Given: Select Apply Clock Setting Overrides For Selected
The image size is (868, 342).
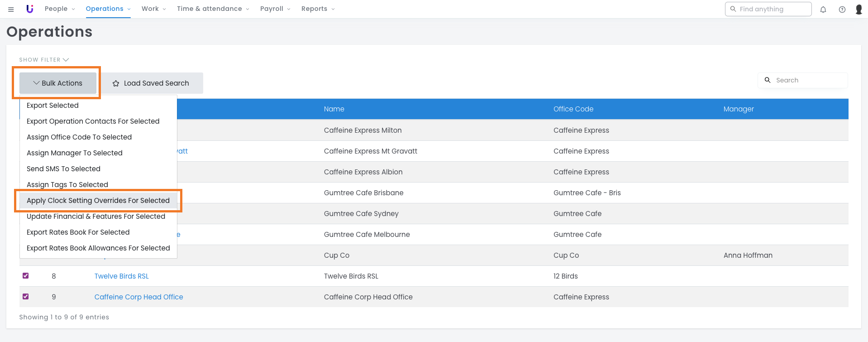Looking at the screenshot, I should pos(98,201).
